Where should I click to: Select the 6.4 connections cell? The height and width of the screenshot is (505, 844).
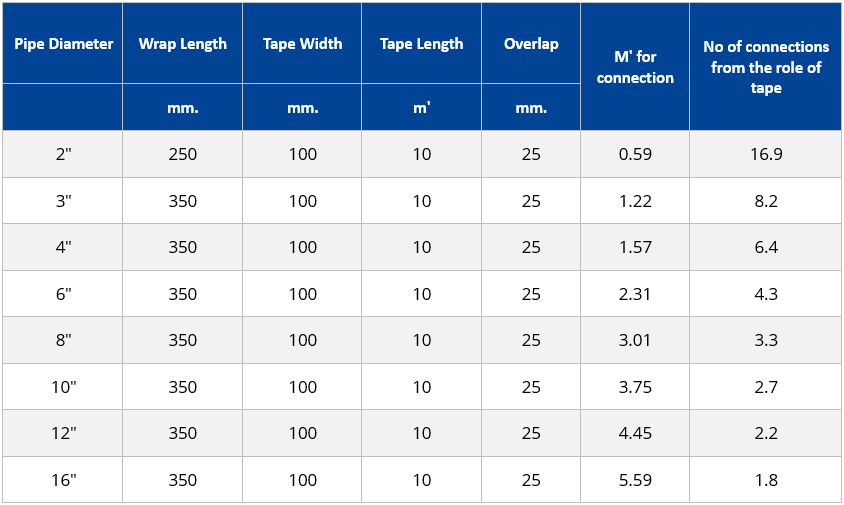[766, 247]
